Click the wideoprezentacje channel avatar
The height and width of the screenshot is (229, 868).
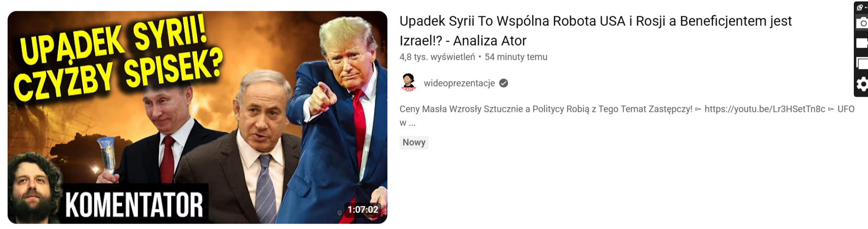pos(409,83)
